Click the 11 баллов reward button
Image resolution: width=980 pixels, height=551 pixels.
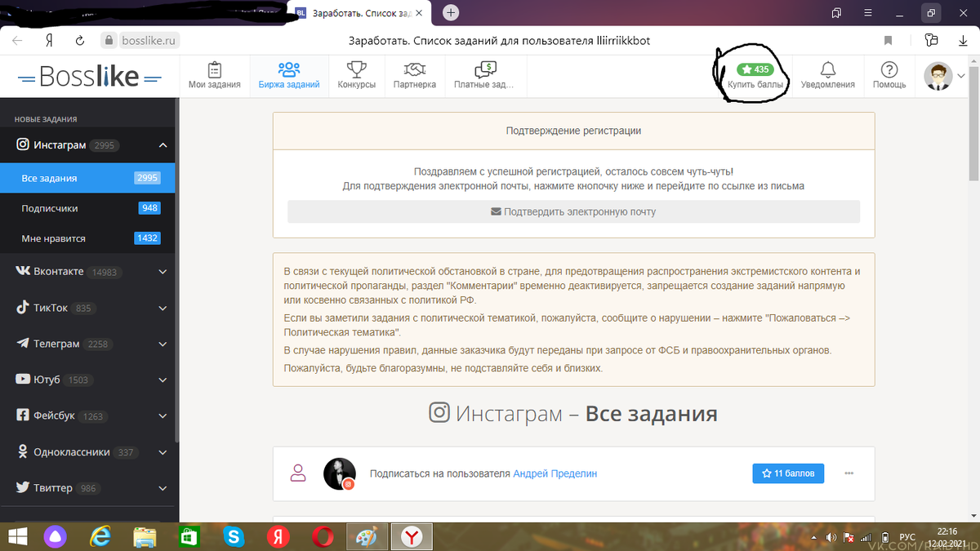[787, 473]
